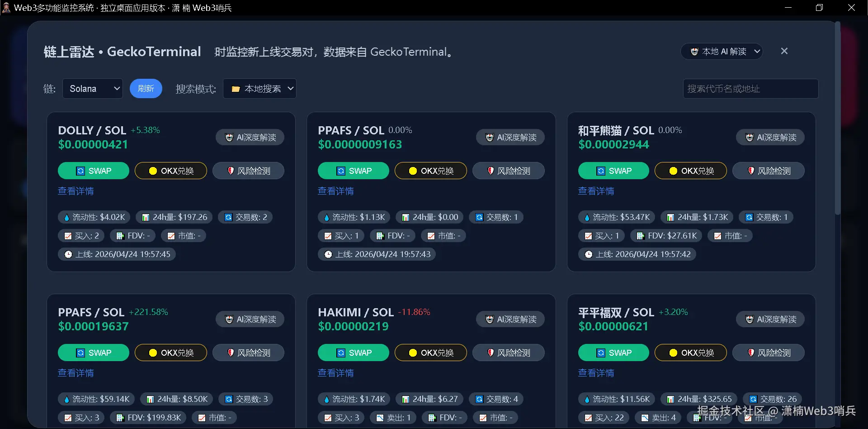Click the 流动性: $1.13K liquidity tag
The width and height of the screenshot is (868, 429).
pos(354,218)
